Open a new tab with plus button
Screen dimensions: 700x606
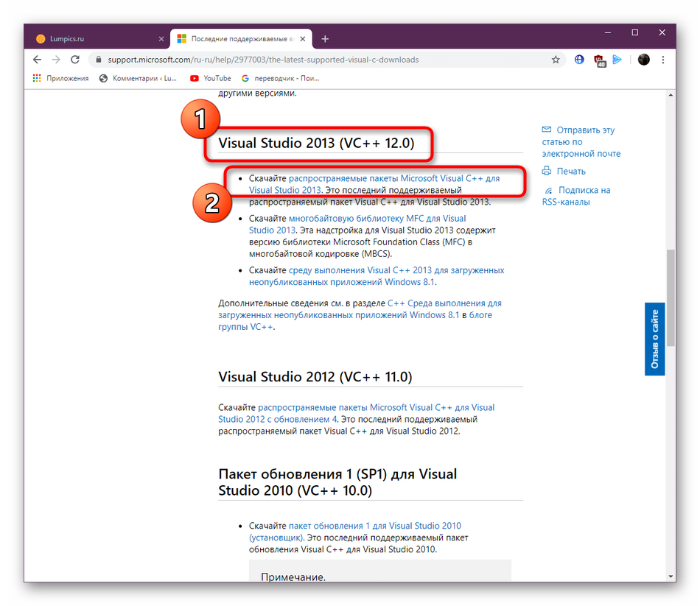(x=325, y=39)
